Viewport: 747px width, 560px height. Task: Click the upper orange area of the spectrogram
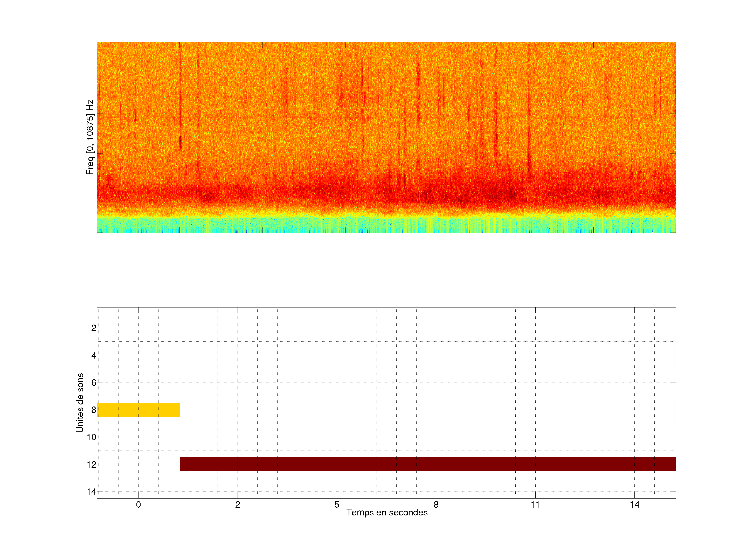[x=386, y=74]
